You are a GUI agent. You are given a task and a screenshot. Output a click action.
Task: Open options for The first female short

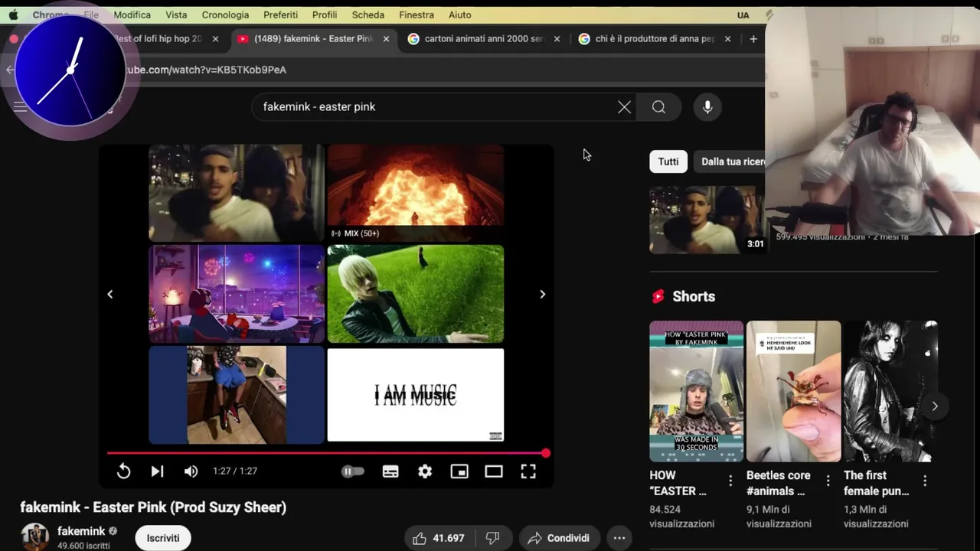(x=925, y=481)
